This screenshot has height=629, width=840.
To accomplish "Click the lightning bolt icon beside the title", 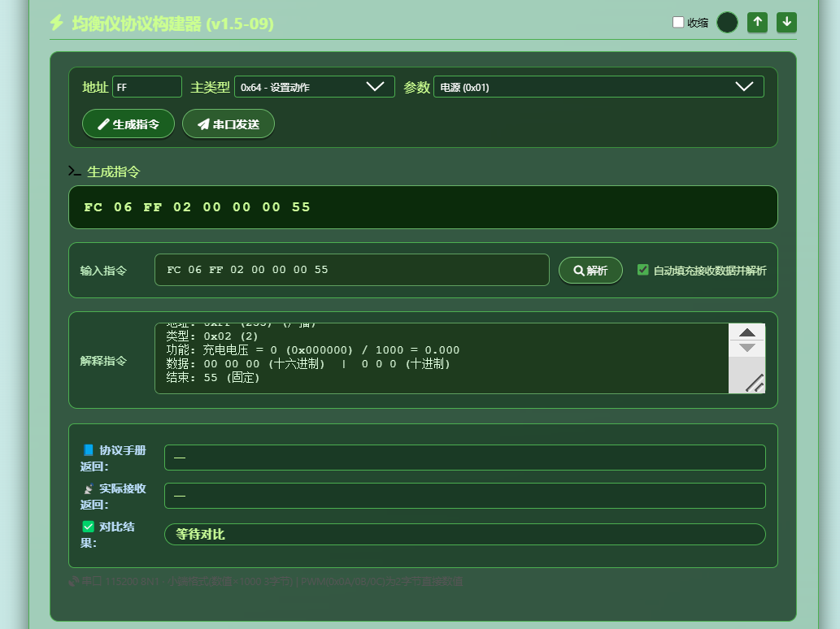I will (57, 23).
